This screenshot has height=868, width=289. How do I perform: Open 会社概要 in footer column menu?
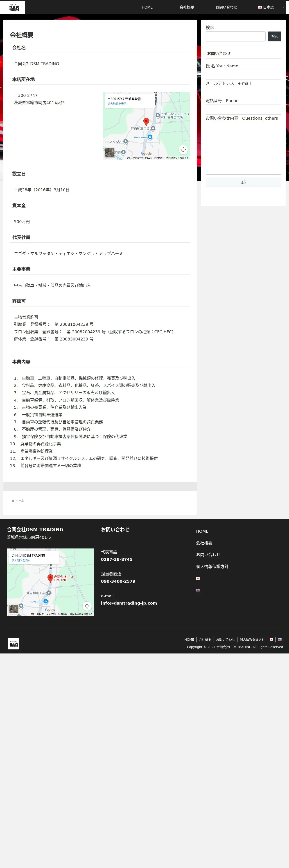204,543
